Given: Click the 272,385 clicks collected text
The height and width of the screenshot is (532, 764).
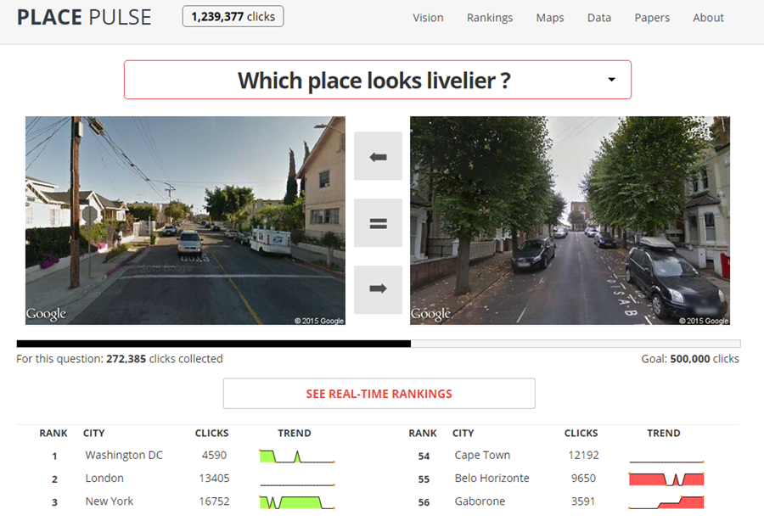Looking at the screenshot, I should coord(120,359).
